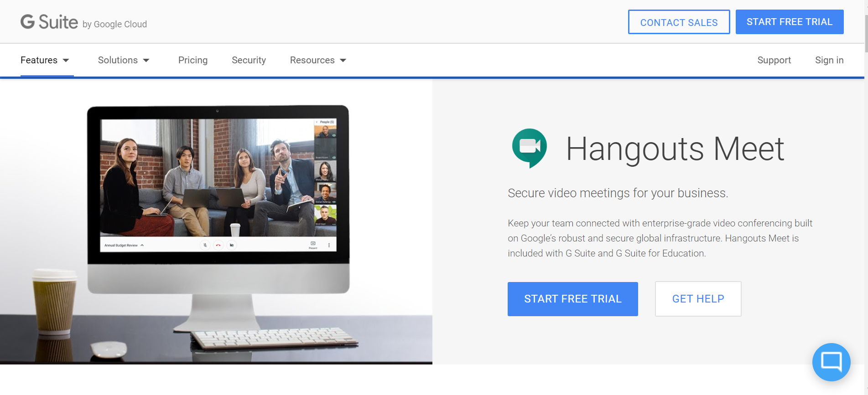The width and height of the screenshot is (868, 395).
Task: Click the back arrow beside People (5)
Action: point(317,122)
